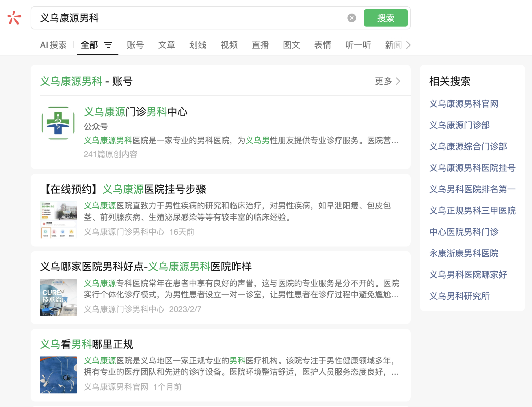The image size is (532, 407).
Task: Click the green 搜索 button
Action: (x=386, y=18)
